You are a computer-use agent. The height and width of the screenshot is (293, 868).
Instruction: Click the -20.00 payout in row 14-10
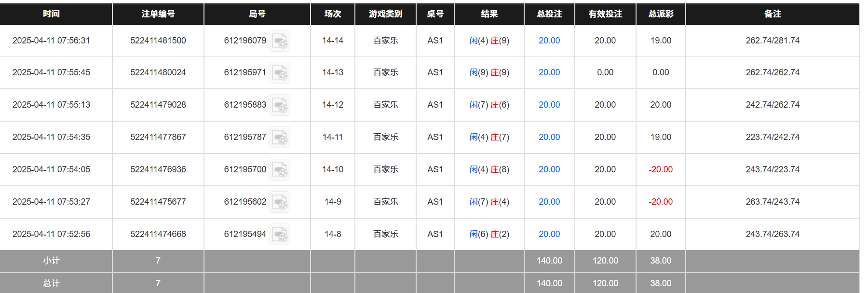pyautogui.click(x=660, y=170)
